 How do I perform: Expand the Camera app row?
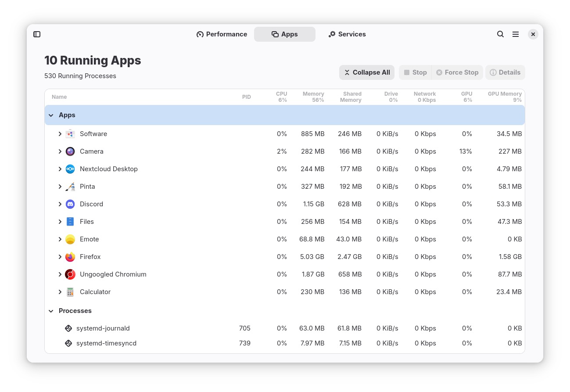60,151
